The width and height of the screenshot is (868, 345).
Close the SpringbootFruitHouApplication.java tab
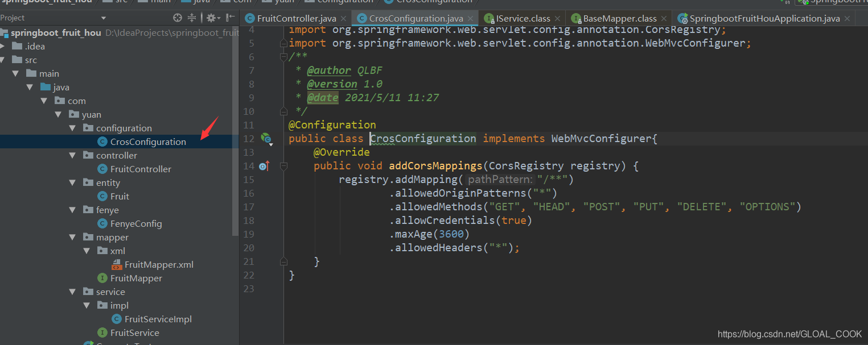[x=847, y=19]
